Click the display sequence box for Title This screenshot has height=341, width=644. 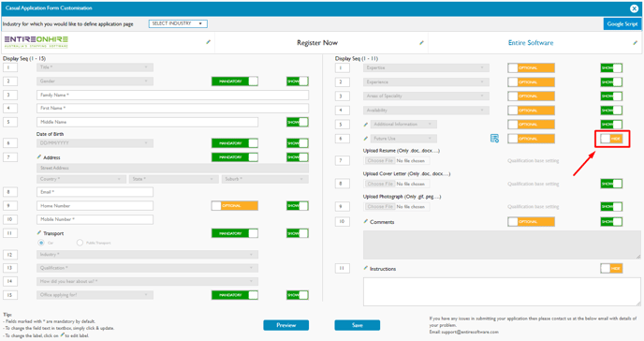click(10, 67)
